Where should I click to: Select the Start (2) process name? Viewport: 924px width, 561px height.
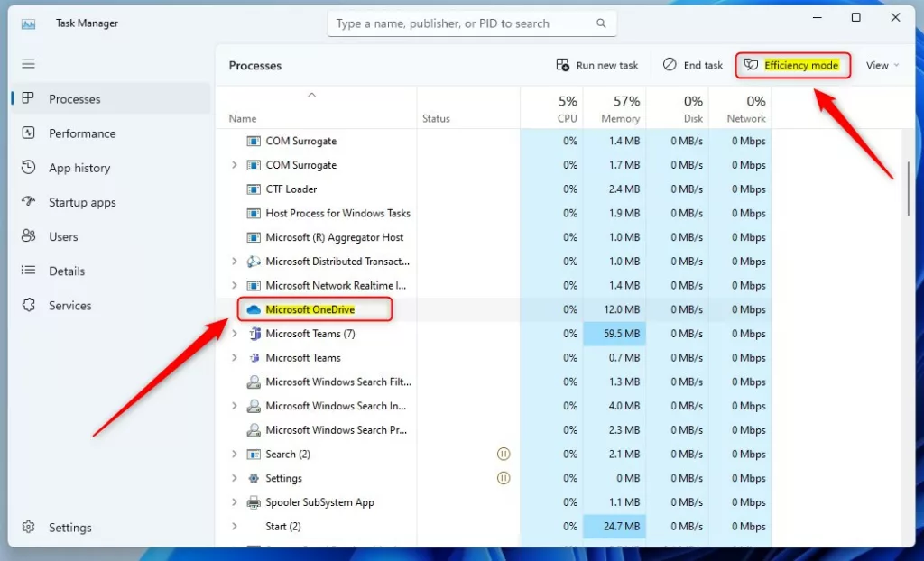coord(282,526)
